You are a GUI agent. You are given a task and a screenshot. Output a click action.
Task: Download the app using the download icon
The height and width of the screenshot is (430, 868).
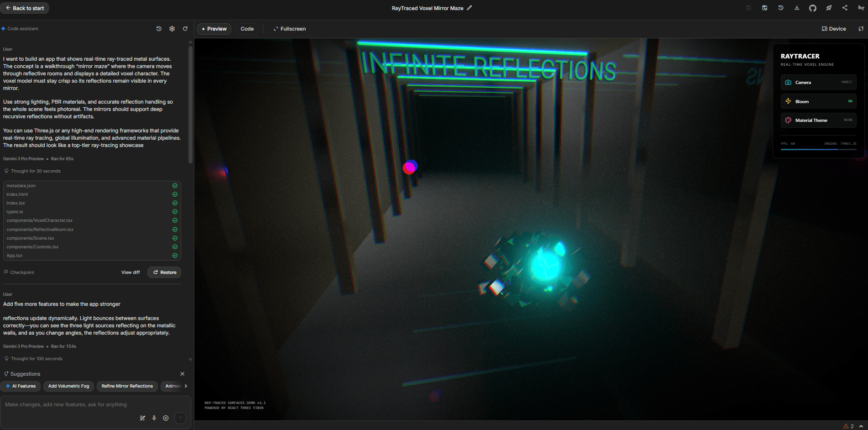pyautogui.click(x=797, y=8)
